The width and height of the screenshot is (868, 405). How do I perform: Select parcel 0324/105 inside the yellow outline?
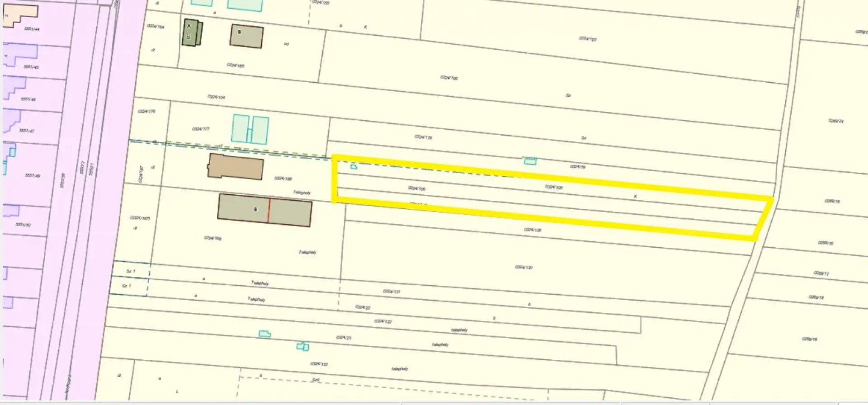point(554,187)
